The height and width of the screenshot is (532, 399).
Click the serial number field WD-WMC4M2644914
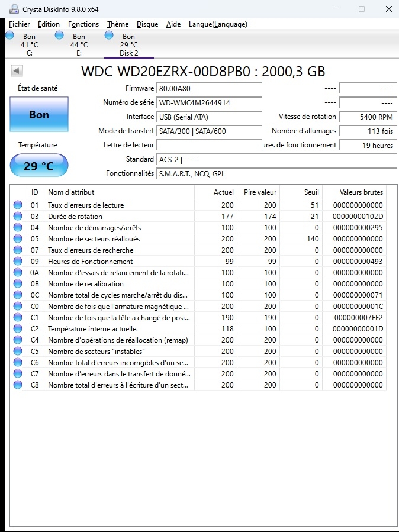(209, 102)
